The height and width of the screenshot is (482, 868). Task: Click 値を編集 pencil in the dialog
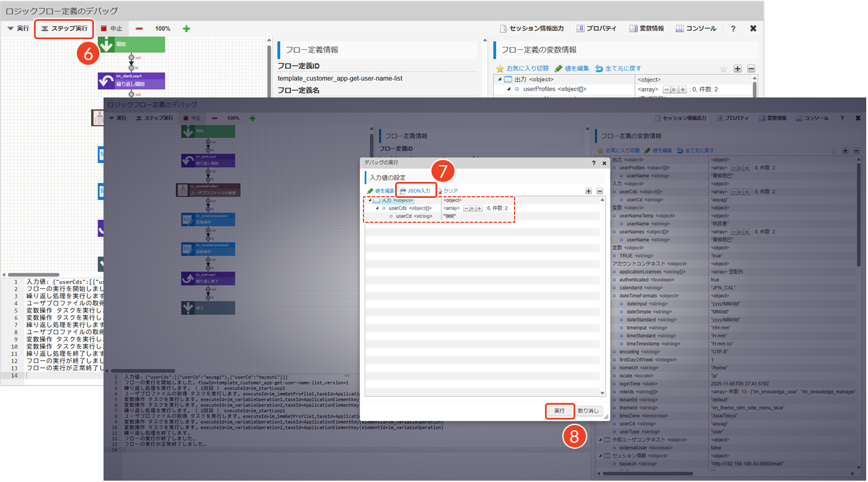coord(381,191)
